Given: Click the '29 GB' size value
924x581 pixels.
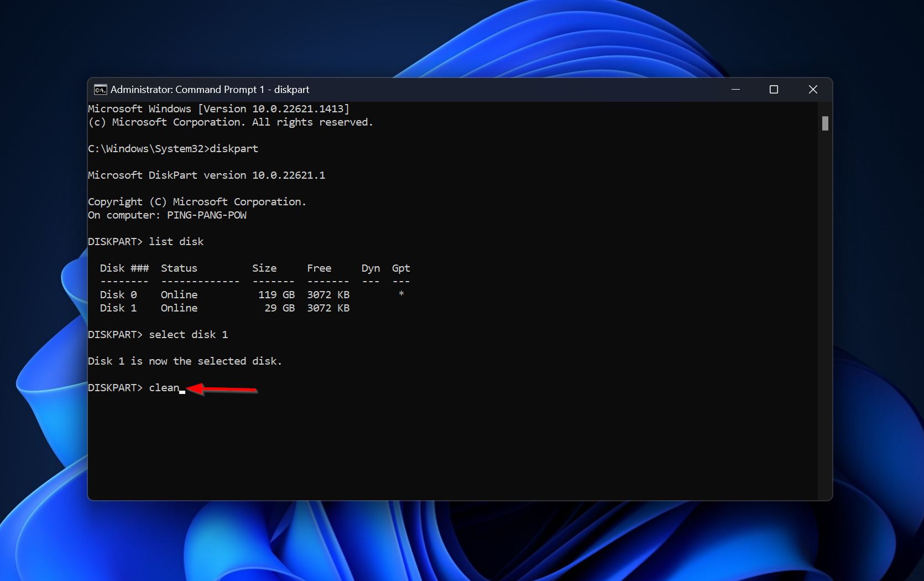Looking at the screenshot, I should tap(280, 308).
